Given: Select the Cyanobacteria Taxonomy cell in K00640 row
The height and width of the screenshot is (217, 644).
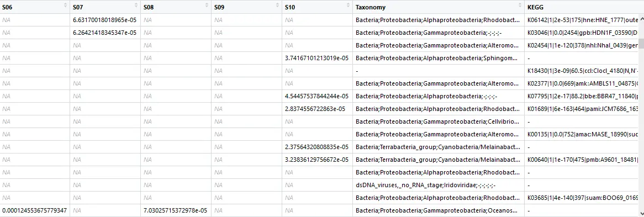Looking at the screenshot, I should [x=439, y=160].
